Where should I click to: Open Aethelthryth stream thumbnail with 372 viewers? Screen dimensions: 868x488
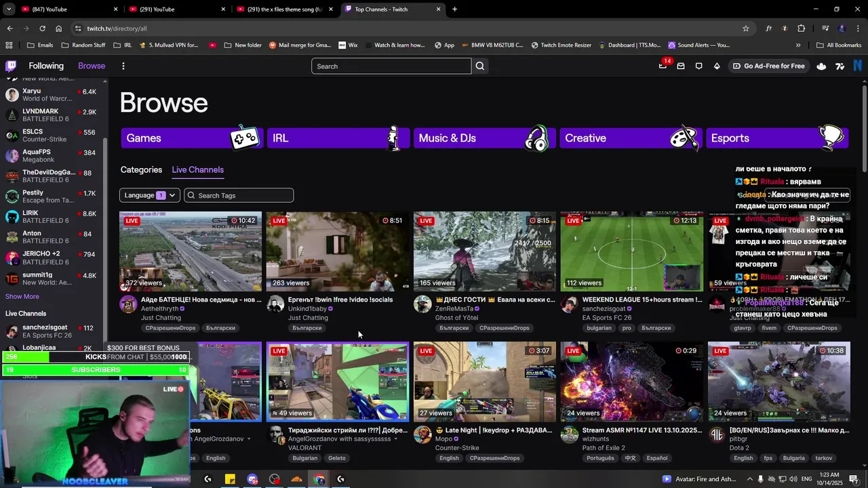click(x=191, y=251)
